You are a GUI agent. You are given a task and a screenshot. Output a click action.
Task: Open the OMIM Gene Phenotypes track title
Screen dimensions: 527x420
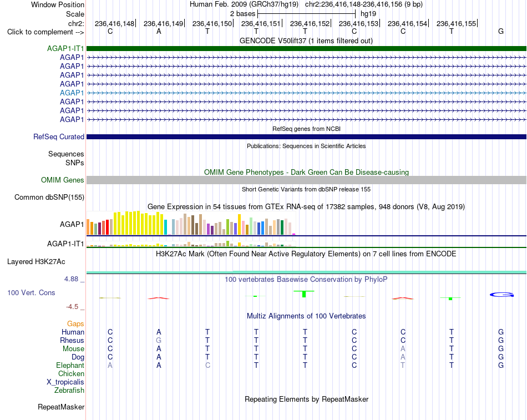[x=306, y=173]
